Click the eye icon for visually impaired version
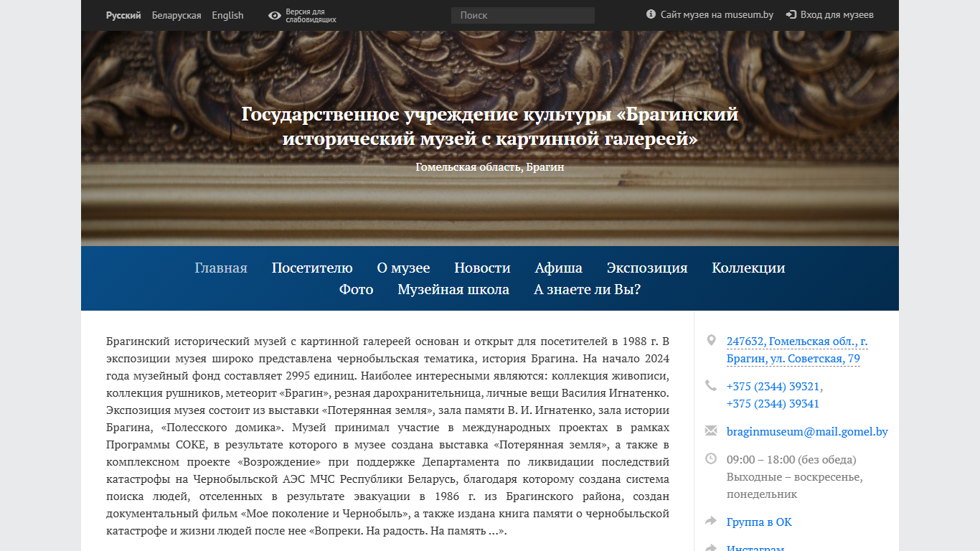 [275, 15]
